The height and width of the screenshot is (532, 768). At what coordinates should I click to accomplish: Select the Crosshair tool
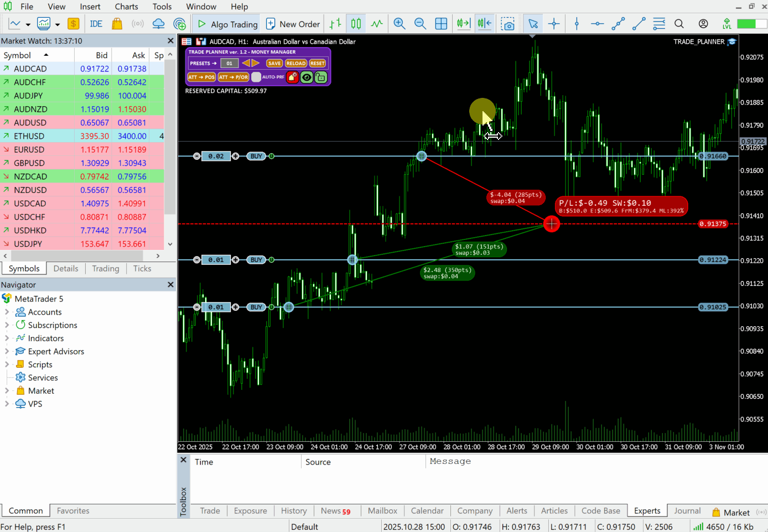pyautogui.click(x=554, y=24)
